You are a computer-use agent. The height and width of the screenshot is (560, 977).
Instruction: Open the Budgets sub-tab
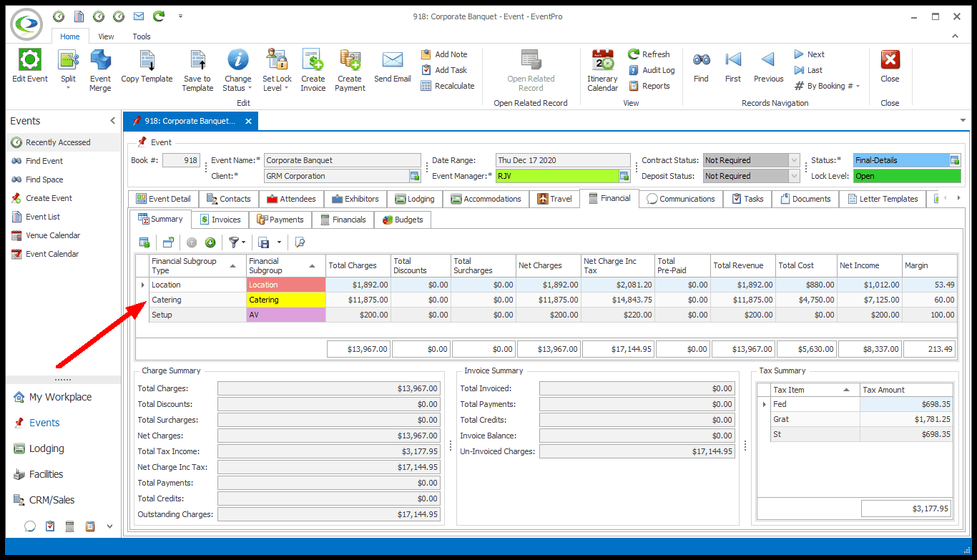(403, 220)
